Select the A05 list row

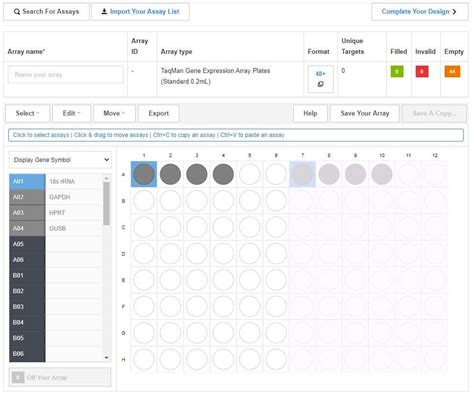pyautogui.click(x=56, y=244)
